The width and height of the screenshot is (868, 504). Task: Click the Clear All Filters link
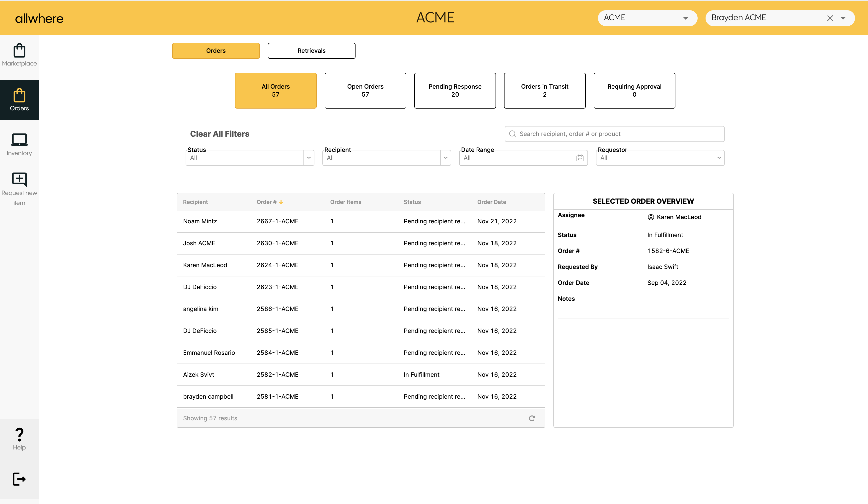click(x=220, y=133)
